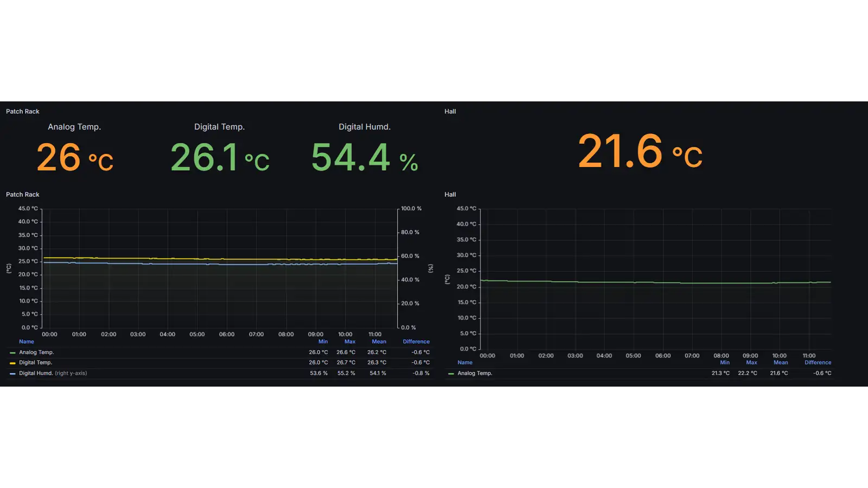Image resolution: width=868 pixels, height=488 pixels.
Task: Click the yellow Digital Temp. legend color swatch
Action: (12, 363)
